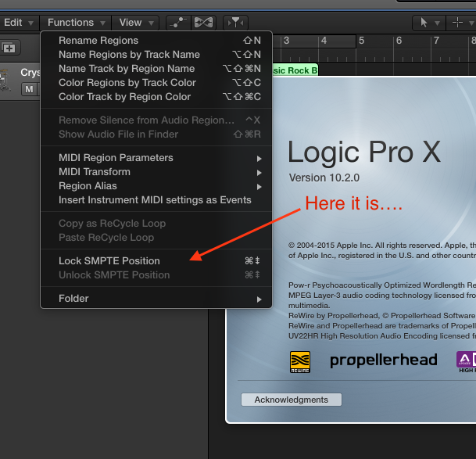Click the Acknowledgments button

coord(291,400)
